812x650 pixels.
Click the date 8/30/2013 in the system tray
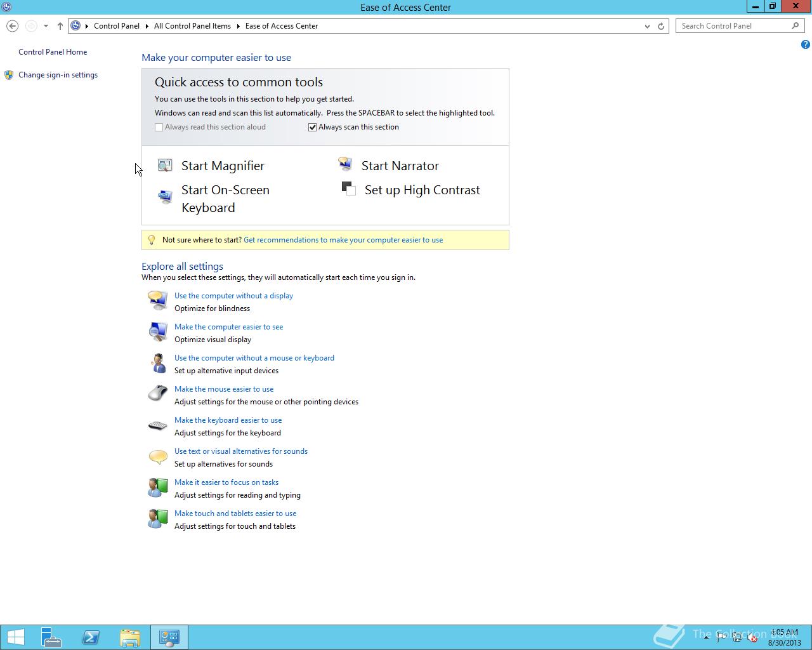point(785,642)
